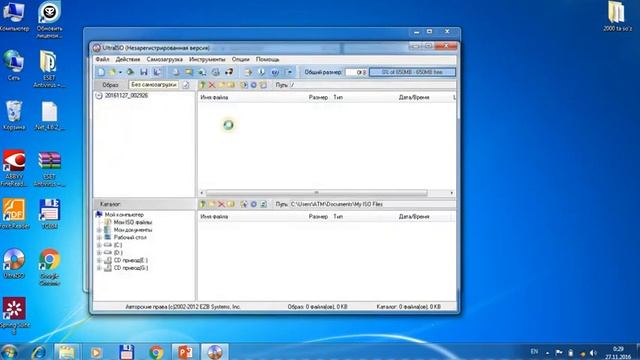Screen dimensions: 640x360
Task: Expand the (D:) drive node
Action: coord(99,253)
